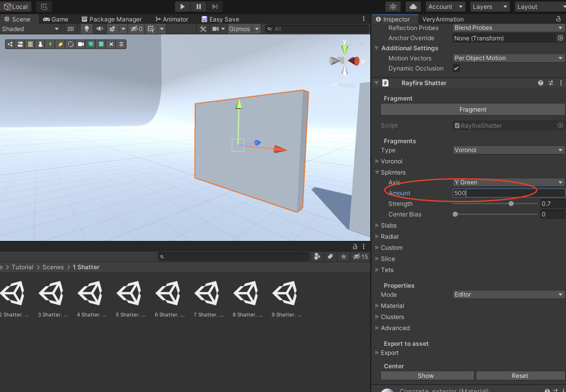The width and height of the screenshot is (566, 392).
Task: Click the lock icon in Inspector header
Action: click(558, 19)
